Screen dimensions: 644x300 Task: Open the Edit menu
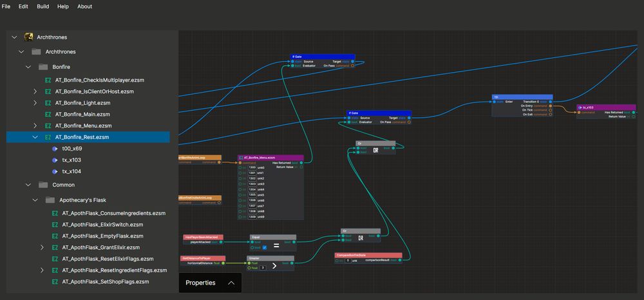click(x=23, y=6)
